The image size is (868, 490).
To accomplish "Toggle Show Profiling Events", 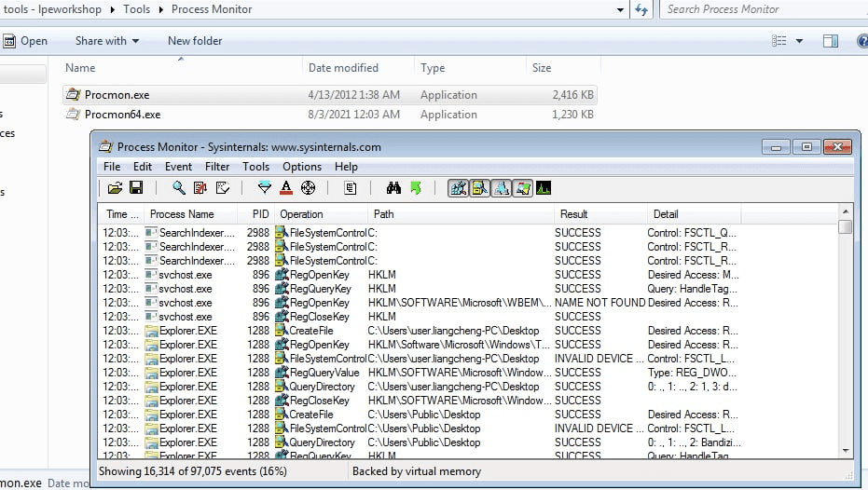I will [544, 188].
